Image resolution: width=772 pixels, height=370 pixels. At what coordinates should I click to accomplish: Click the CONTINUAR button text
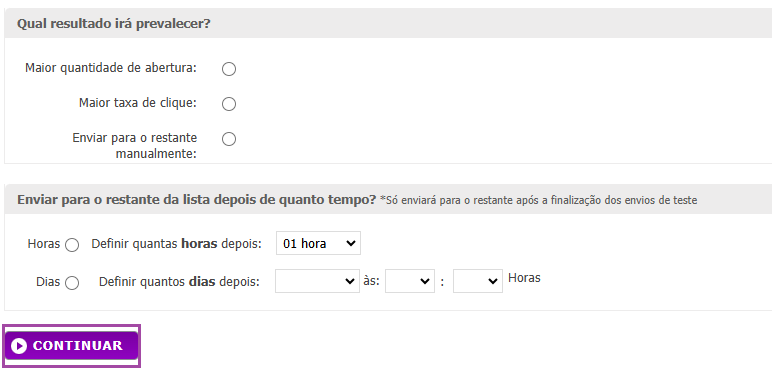click(78, 346)
